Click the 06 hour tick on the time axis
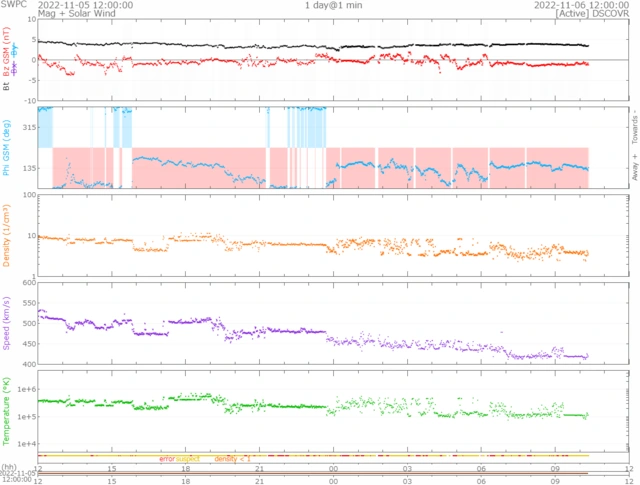This screenshot has height=485, width=640. click(x=481, y=468)
